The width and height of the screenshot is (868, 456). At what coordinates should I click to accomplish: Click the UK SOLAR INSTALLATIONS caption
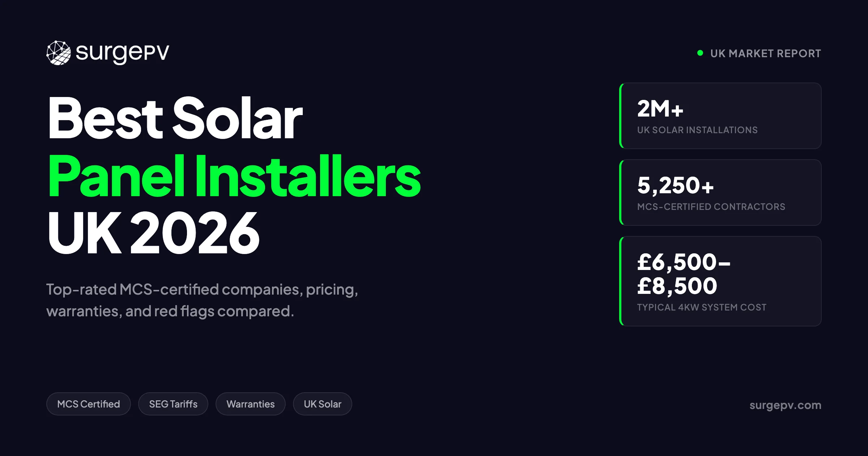point(697,130)
